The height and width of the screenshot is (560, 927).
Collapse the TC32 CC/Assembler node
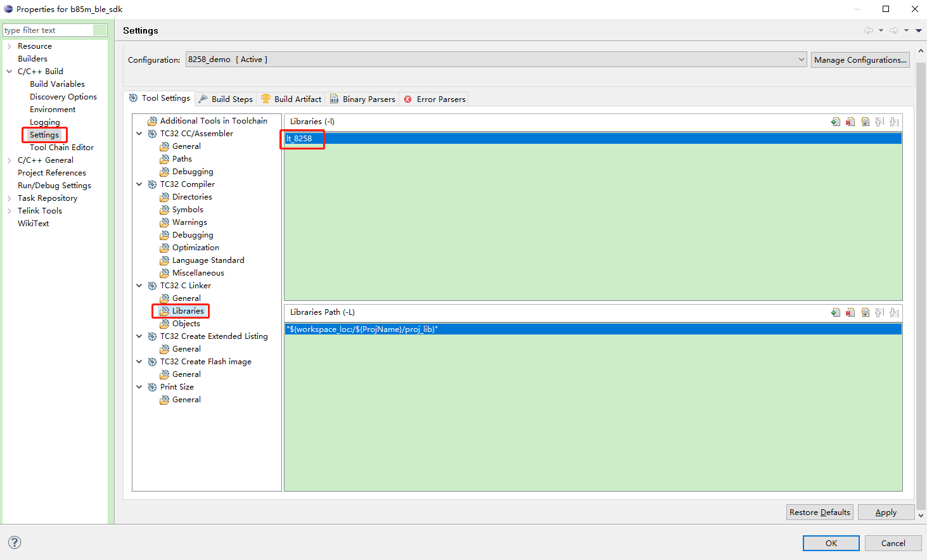tap(139, 134)
